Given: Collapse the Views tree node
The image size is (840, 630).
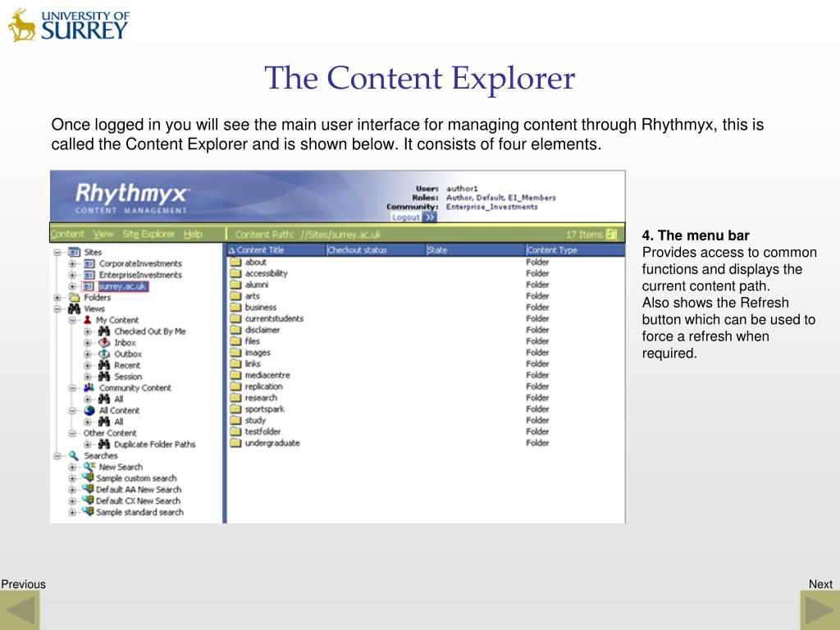Looking at the screenshot, I should click(57, 308).
